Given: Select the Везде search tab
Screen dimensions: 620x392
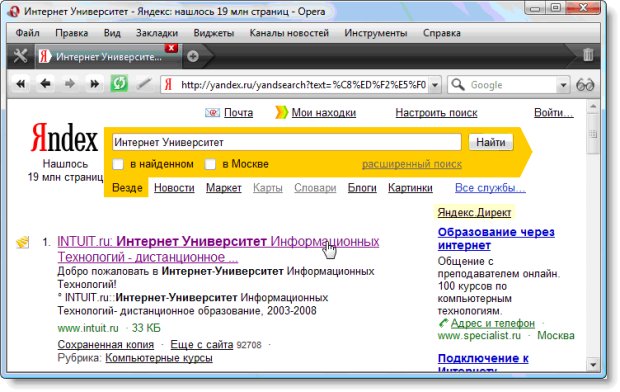Looking at the screenshot, I should [127, 187].
